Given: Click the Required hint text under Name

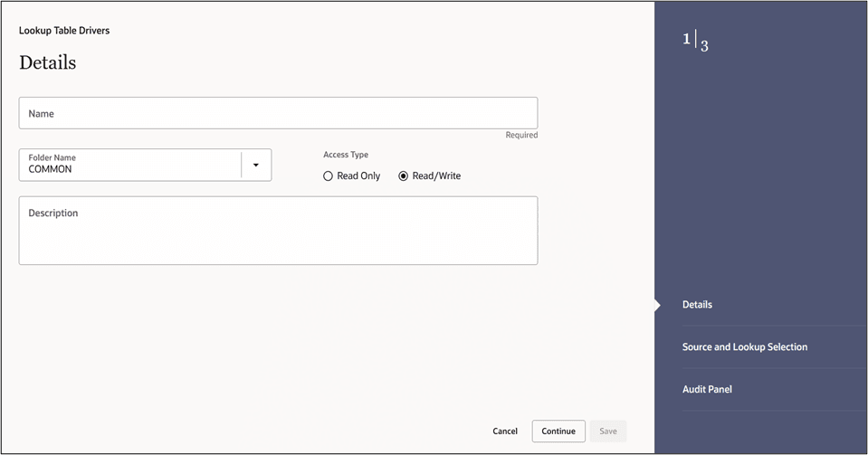Looking at the screenshot, I should [x=521, y=135].
